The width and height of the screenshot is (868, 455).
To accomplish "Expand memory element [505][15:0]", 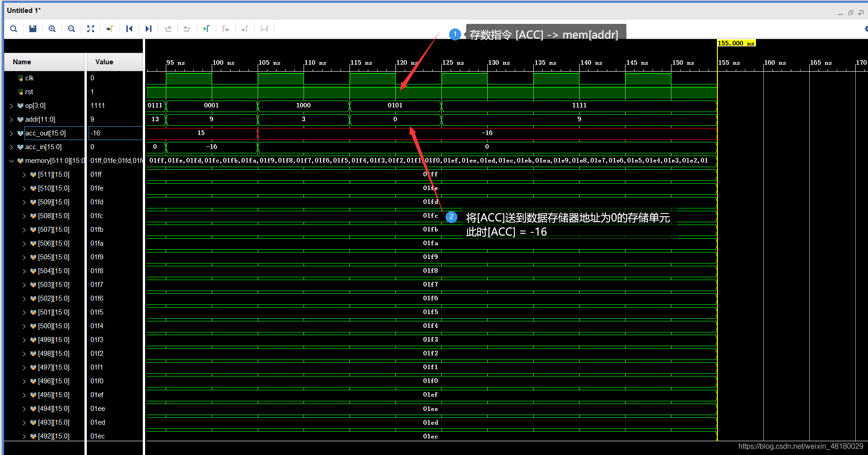I will [x=24, y=257].
